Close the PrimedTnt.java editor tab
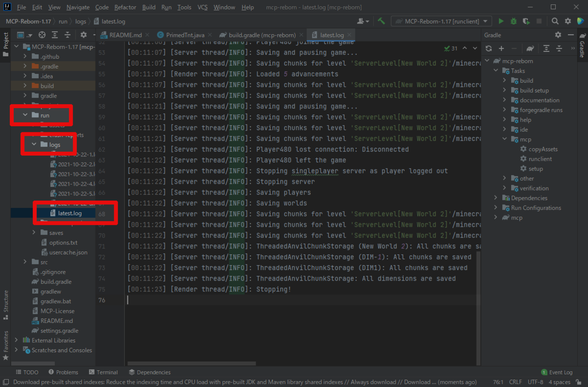The image size is (588, 387). click(x=210, y=35)
